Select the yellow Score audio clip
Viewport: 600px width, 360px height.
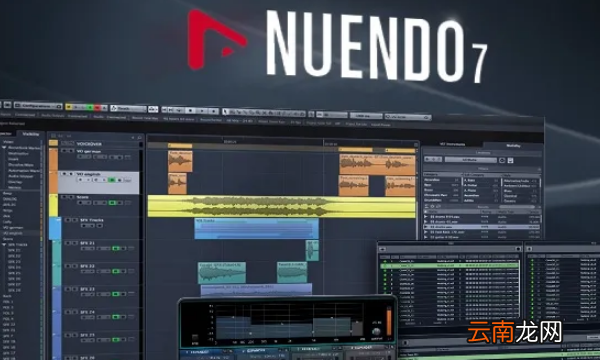coord(282,206)
